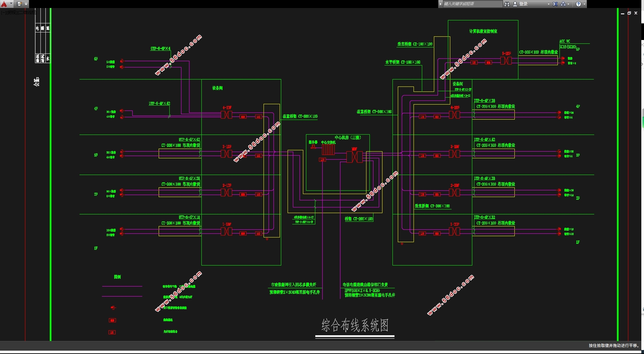Expand the application menu dropdown arrow
This screenshot has width=644, height=354.
pyautogui.click(x=11, y=4)
